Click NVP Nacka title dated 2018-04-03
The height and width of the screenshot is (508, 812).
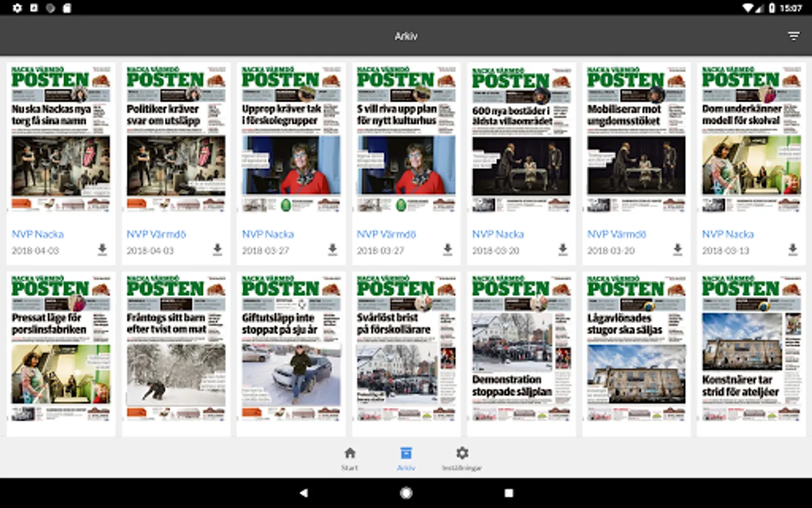pyautogui.click(x=38, y=234)
